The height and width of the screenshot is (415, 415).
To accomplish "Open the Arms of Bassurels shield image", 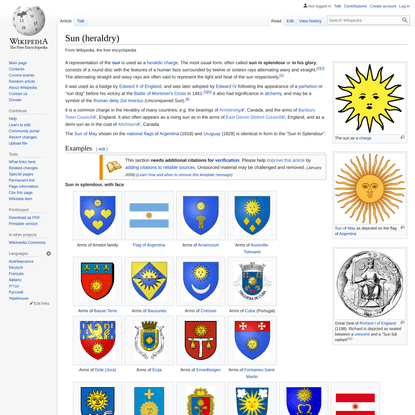I will [149, 281].
